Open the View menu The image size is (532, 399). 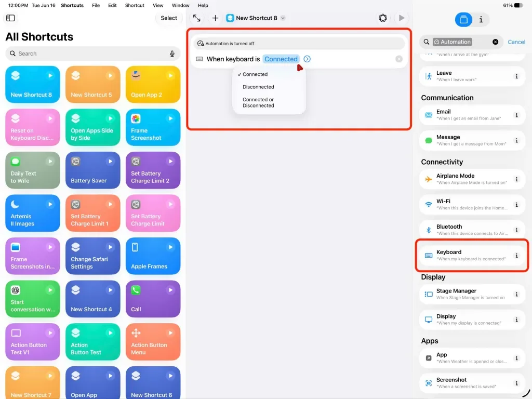158,5
